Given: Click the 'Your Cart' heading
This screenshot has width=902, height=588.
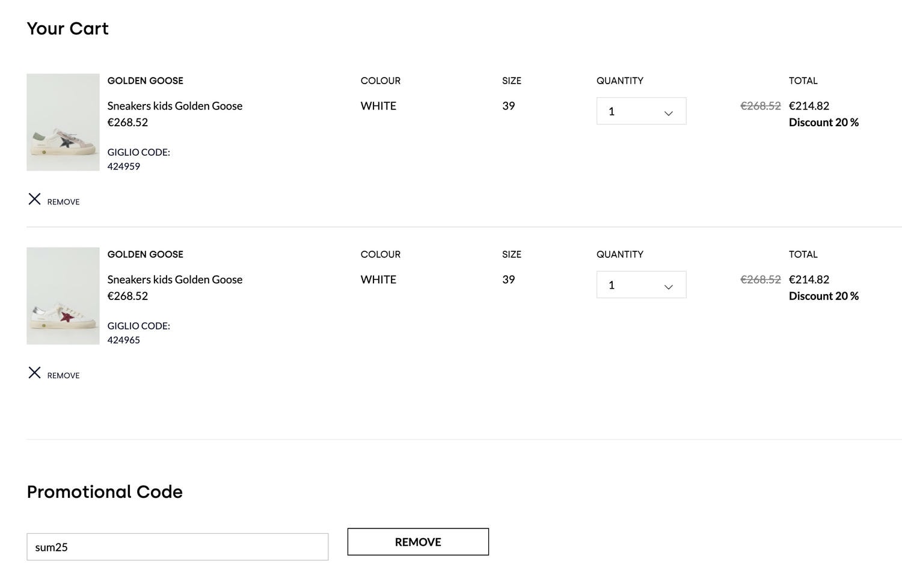Looking at the screenshot, I should point(68,28).
